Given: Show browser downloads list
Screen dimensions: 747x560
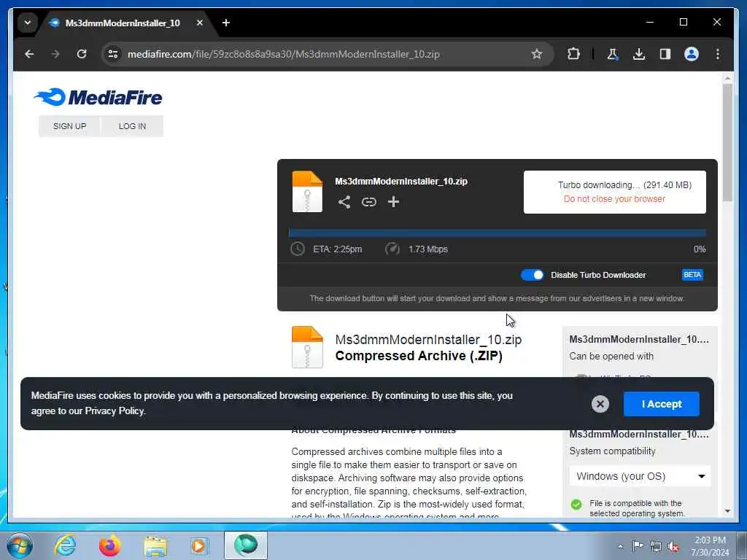Looking at the screenshot, I should (x=639, y=54).
